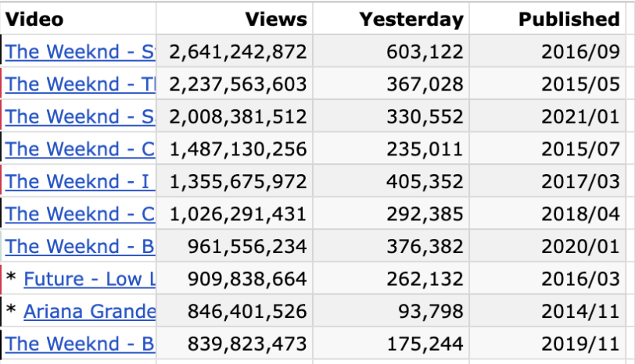Open The Weeknd video with 2,008,381,512 views

pos(80,117)
